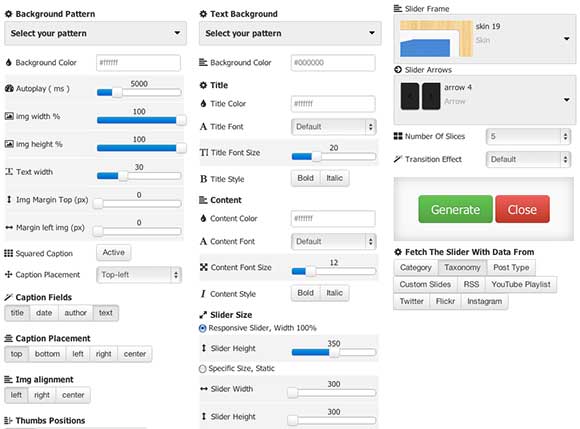Click the expand icon next to Content Font Size
Viewport: 580px width, 429px height.
click(x=203, y=267)
